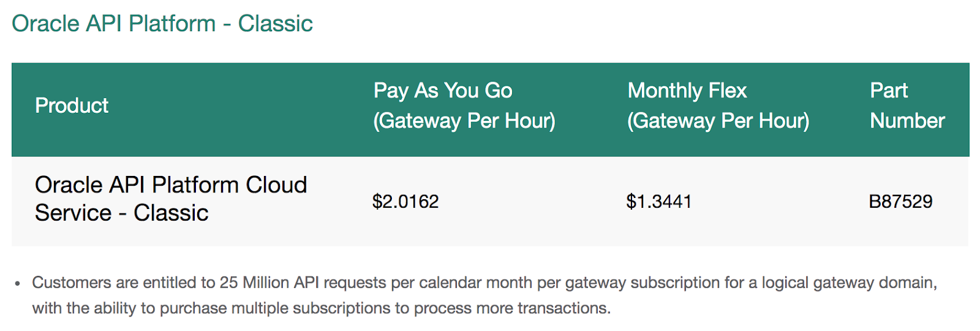Click the word Classic in the page heading
980x331 pixels.
[275, 24]
